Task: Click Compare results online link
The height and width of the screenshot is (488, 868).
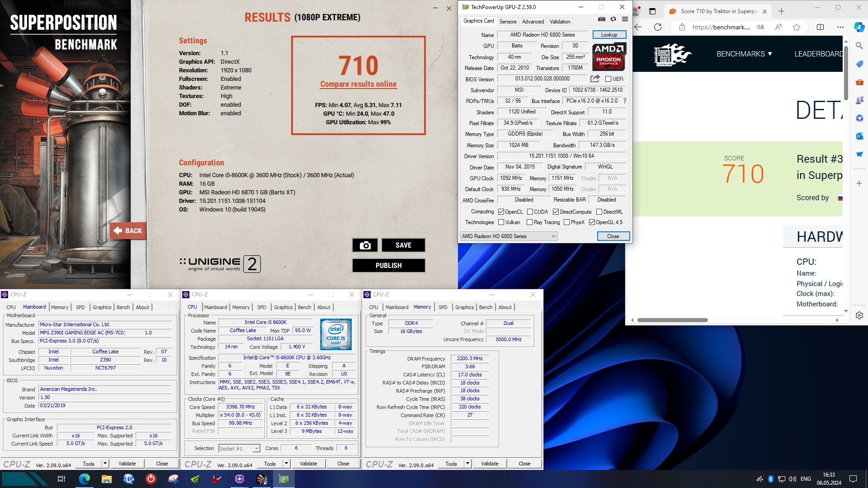Action: [359, 84]
